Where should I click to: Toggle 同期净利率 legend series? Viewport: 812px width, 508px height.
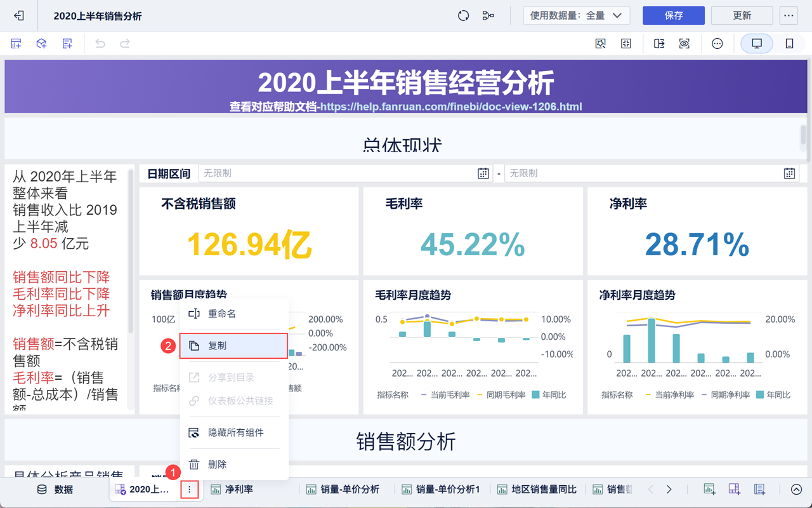[726, 395]
